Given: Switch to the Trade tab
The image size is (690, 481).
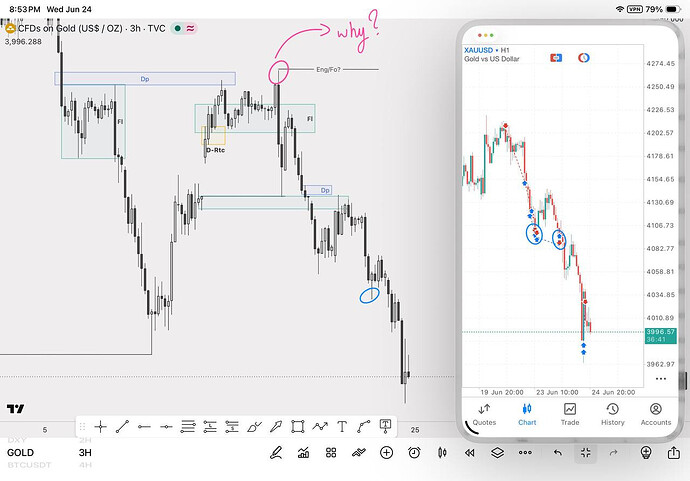Looking at the screenshot, I should click(570, 415).
